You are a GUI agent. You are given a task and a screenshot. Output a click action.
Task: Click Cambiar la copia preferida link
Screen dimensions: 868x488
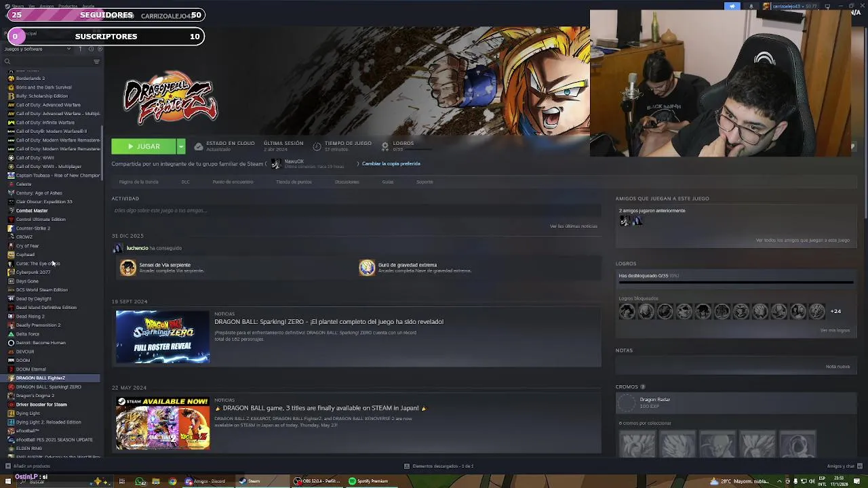coord(391,163)
